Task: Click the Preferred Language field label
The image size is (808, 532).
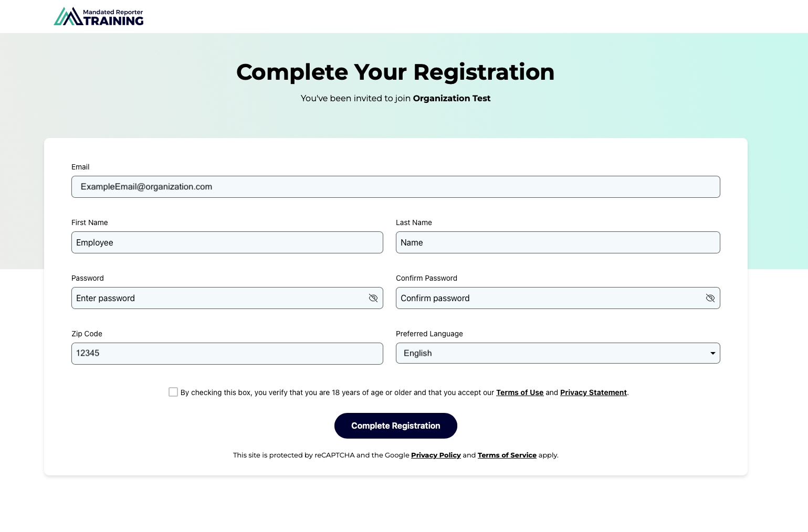Action: pos(429,334)
